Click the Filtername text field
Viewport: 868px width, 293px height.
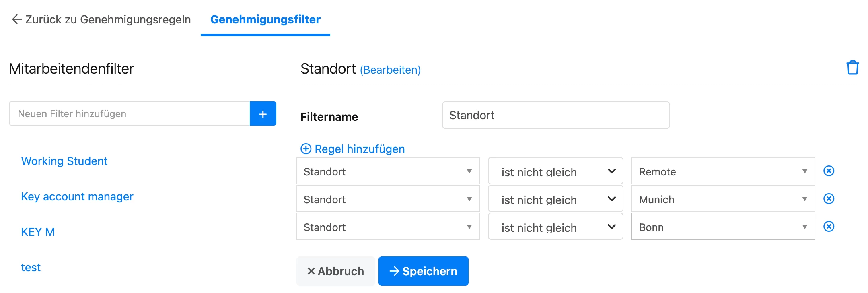coord(555,116)
